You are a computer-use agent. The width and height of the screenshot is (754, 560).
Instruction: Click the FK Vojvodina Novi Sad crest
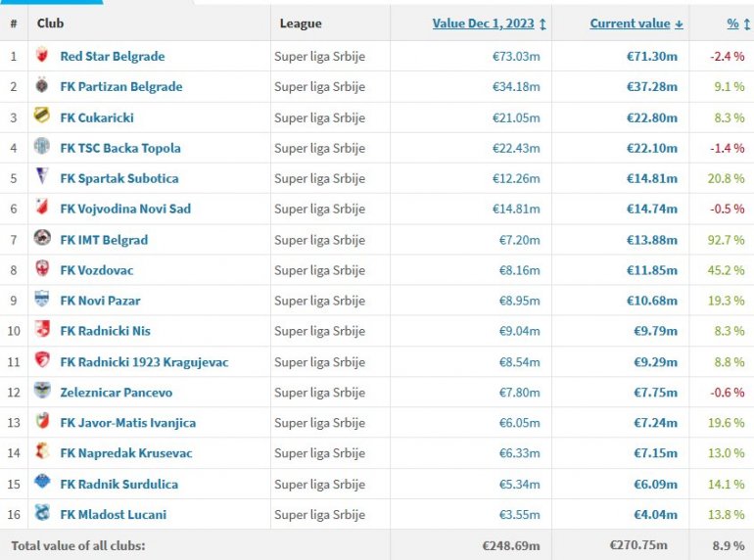point(42,209)
